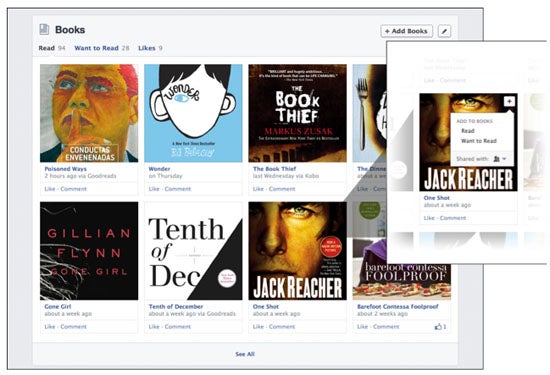Click the 'last Wednesday via Kobo' timestamp
The width and height of the screenshot is (550, 375).
286,176
